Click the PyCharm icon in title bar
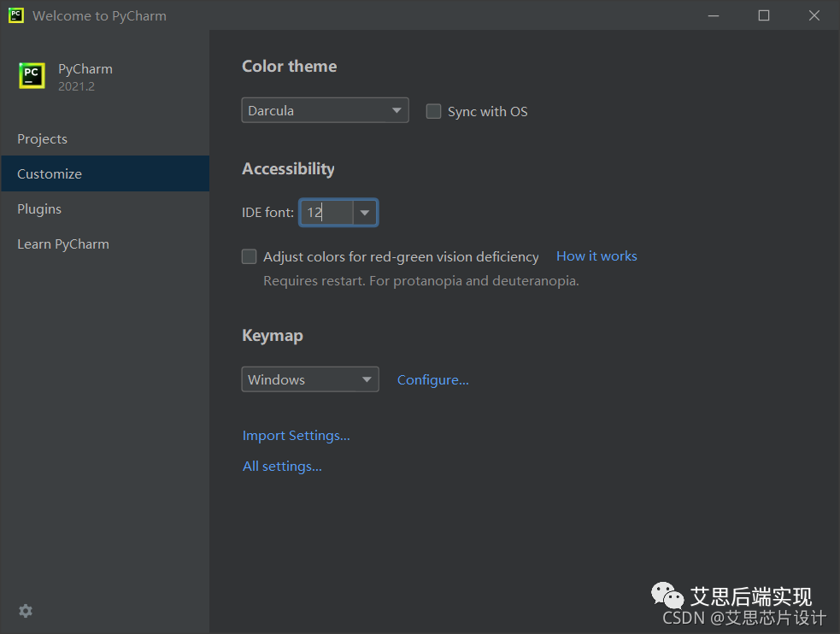840x634 pixels. 15,15
